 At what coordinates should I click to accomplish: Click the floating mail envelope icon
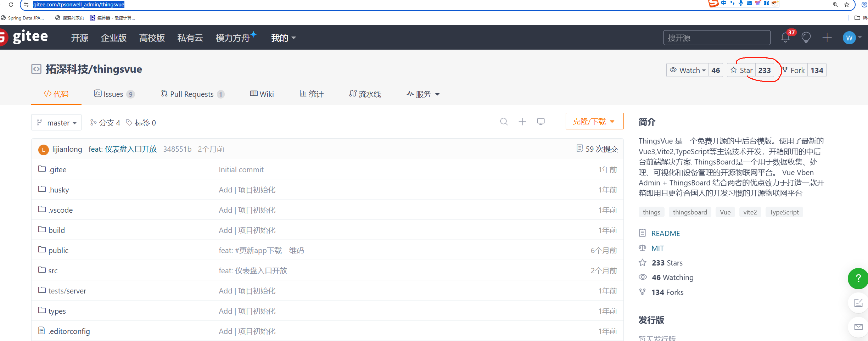coord(858,327)
